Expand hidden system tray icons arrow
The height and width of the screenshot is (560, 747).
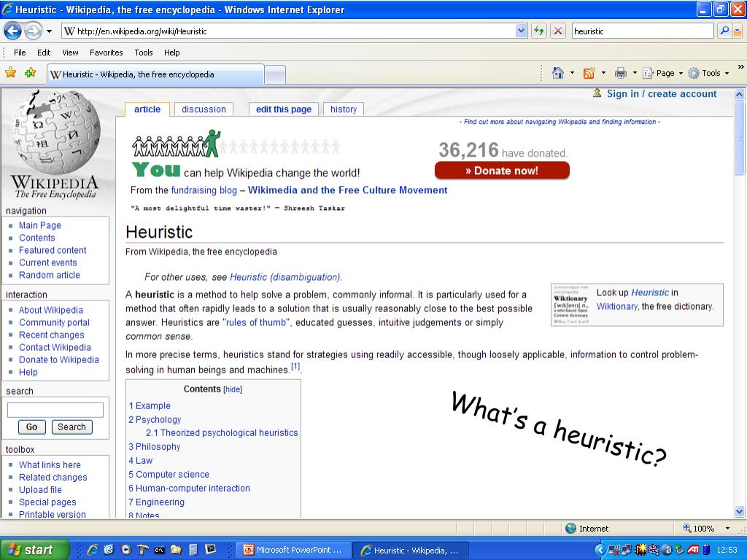600,551
